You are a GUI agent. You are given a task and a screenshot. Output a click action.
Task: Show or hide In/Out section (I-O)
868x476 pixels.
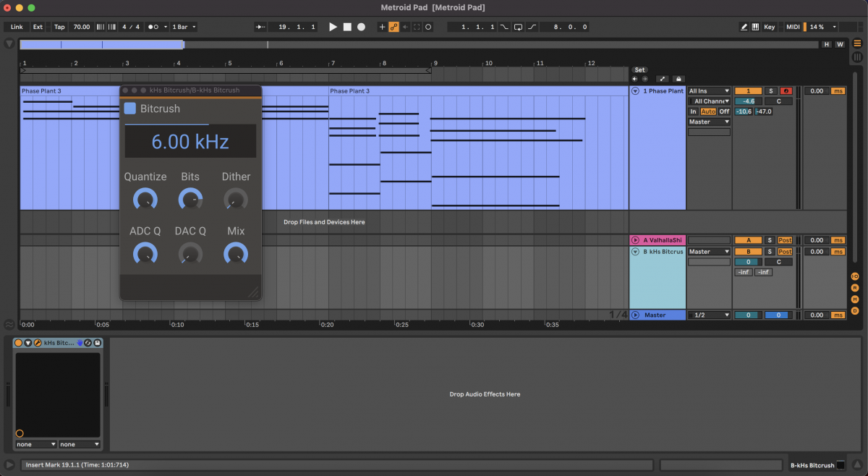(854, 276)
